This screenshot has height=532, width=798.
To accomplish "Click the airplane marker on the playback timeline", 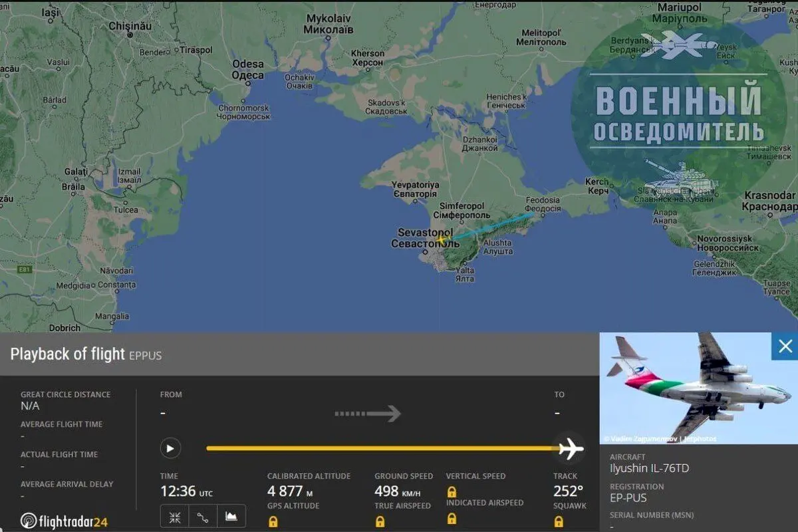I will pos(570,449).
